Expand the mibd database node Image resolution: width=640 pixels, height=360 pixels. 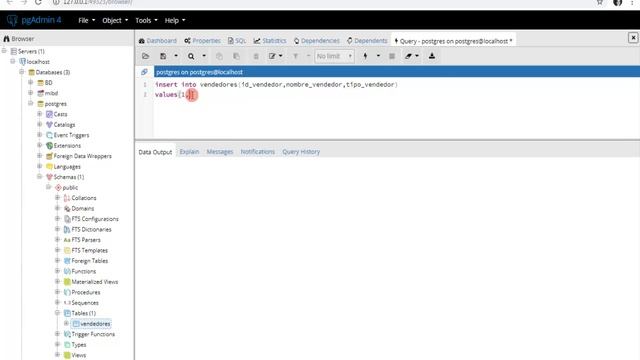click(31, 93)
